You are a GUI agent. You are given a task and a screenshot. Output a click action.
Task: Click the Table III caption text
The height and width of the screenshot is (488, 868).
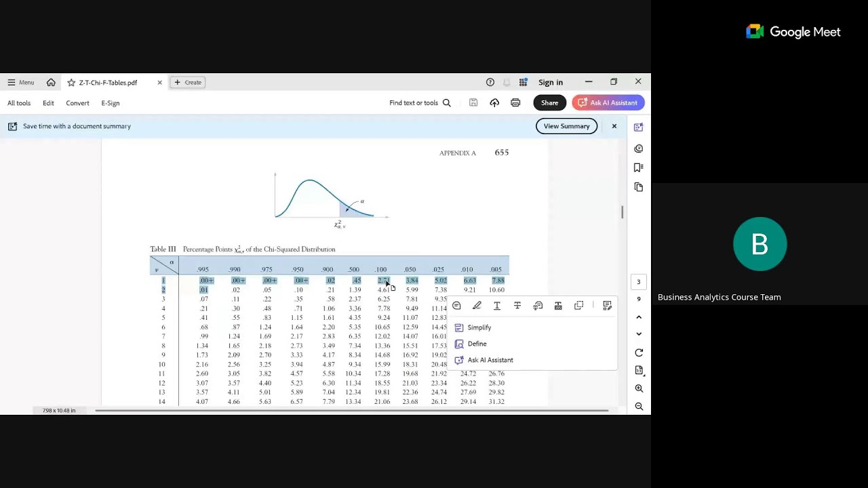243,249
